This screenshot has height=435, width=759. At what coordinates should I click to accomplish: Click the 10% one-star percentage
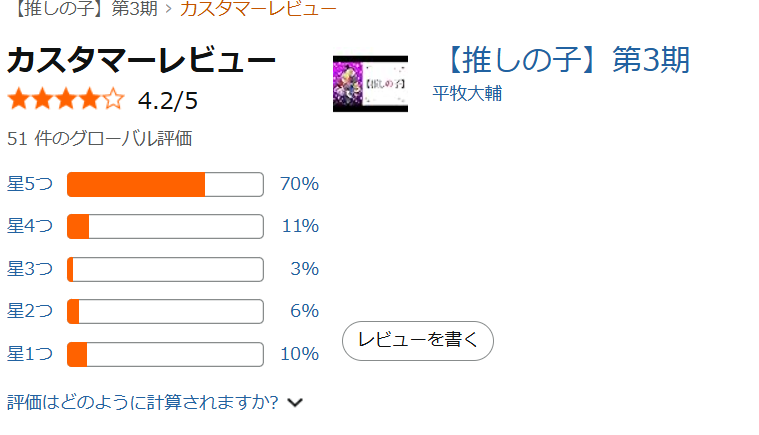coord(299,354)
